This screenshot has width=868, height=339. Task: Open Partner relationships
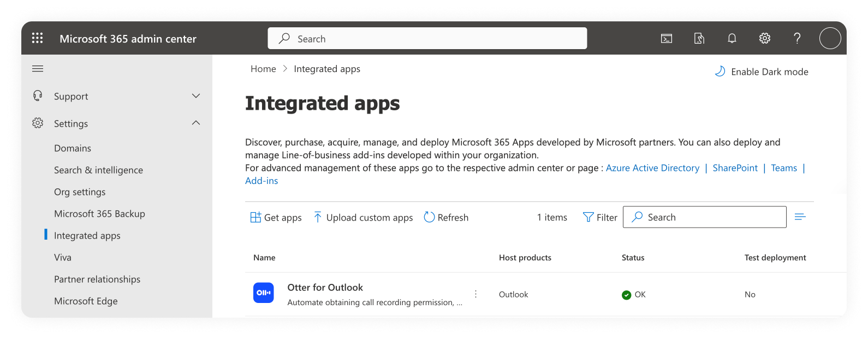pyautogui.click(x=97, y=279)
